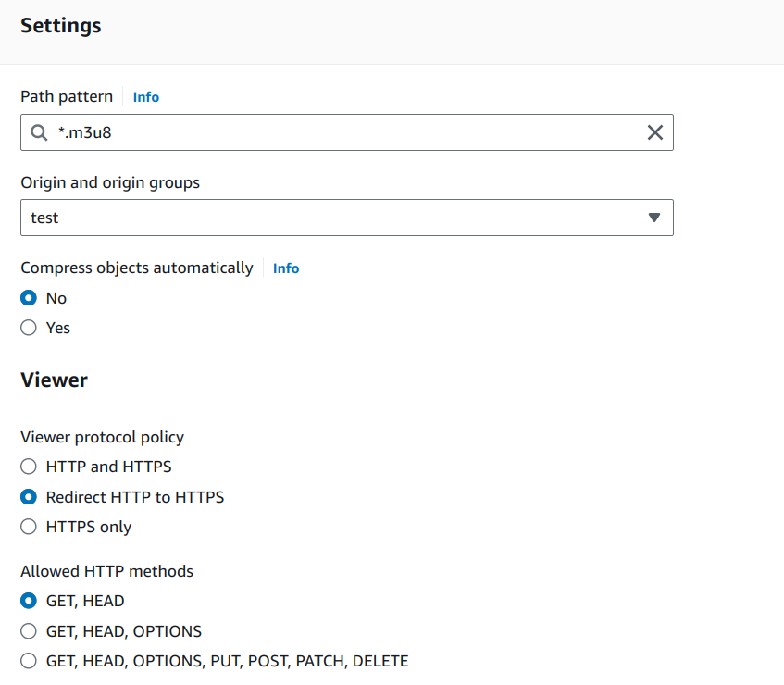Allow all HTTP methods including DELETE

[28, 660]
